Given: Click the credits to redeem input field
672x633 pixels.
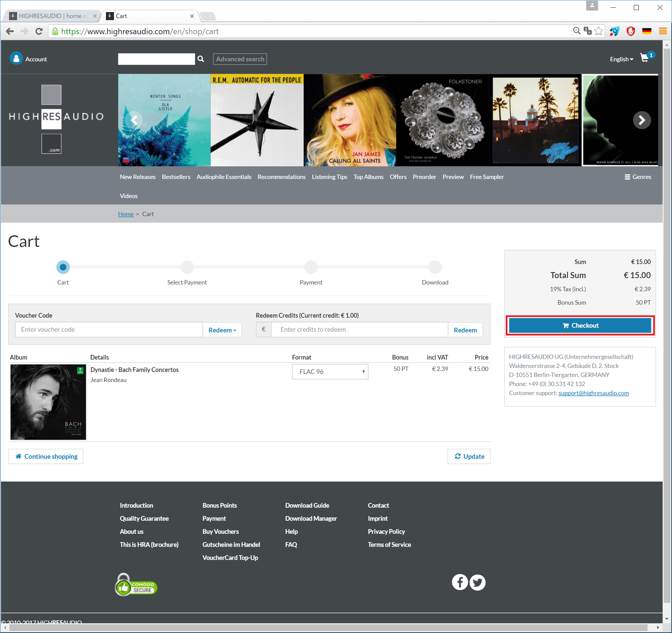Looking at the screenshot, I should click(360, 329).
